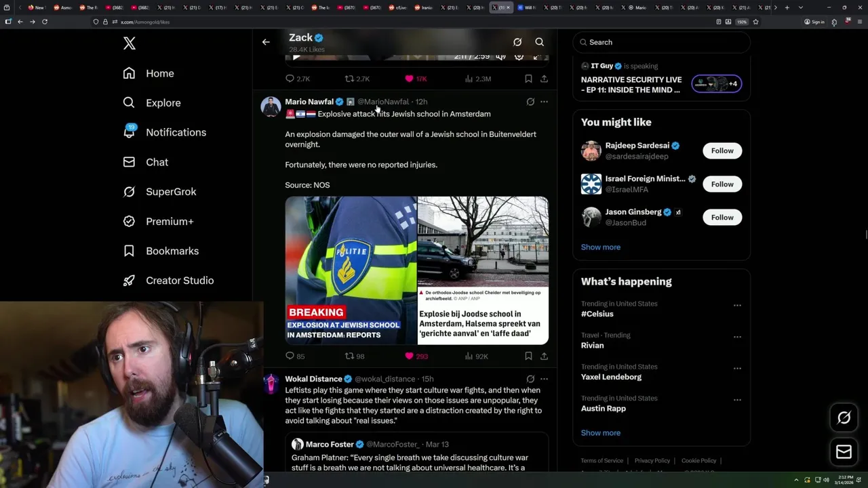Bookmark this page with the star icon
Viewport: 868px width, 488px height.
click(755, 22)
